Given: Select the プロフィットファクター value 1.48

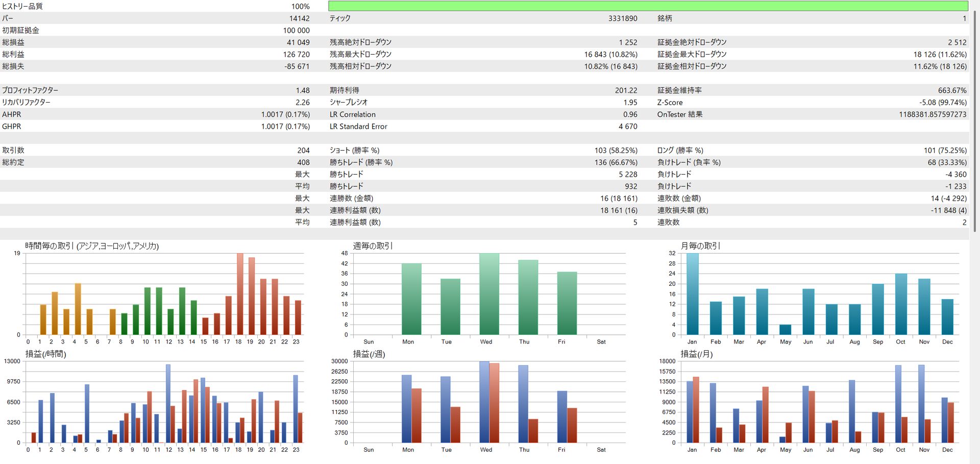Looking at the screenshot, I should pyautogui.click(x=302, y=90).
